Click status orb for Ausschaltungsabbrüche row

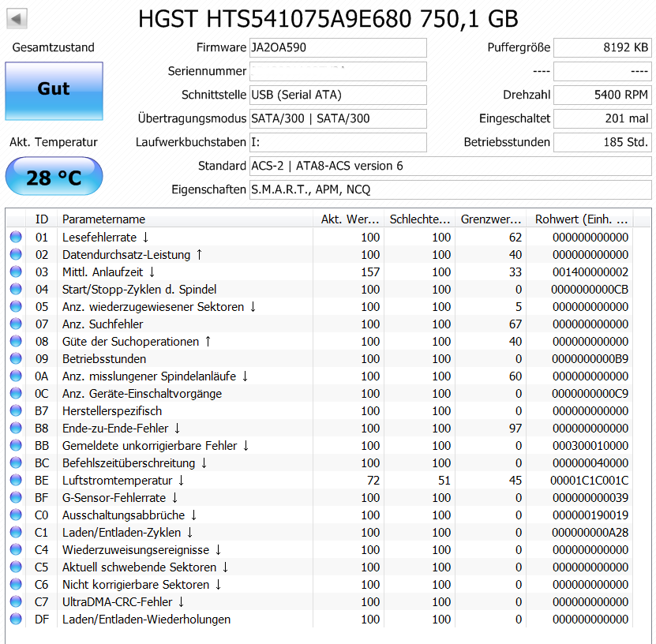pos(16,515)
